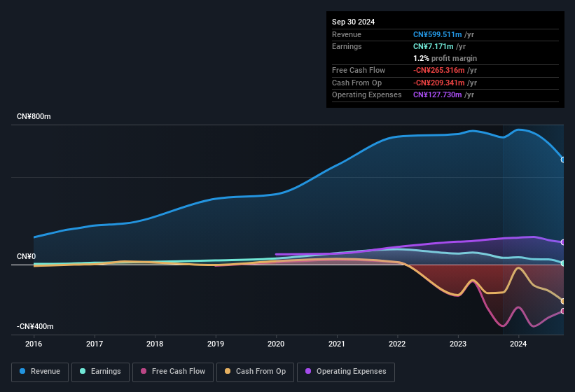Toggle Cash From Op legend button
The image size is (575, 392).
(254, 372)
